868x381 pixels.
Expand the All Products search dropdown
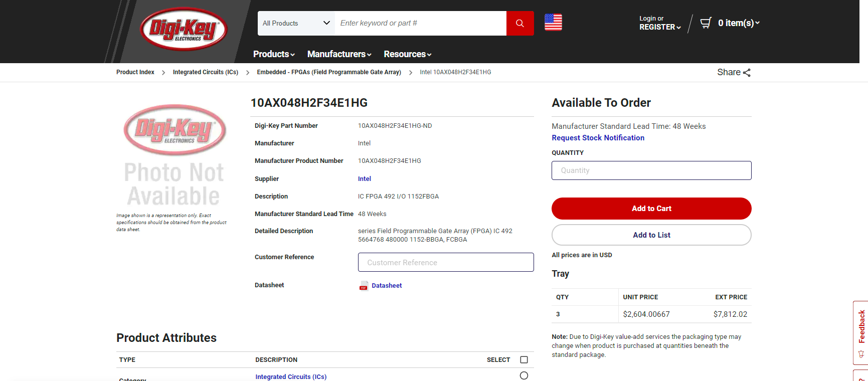pos(296,23)
